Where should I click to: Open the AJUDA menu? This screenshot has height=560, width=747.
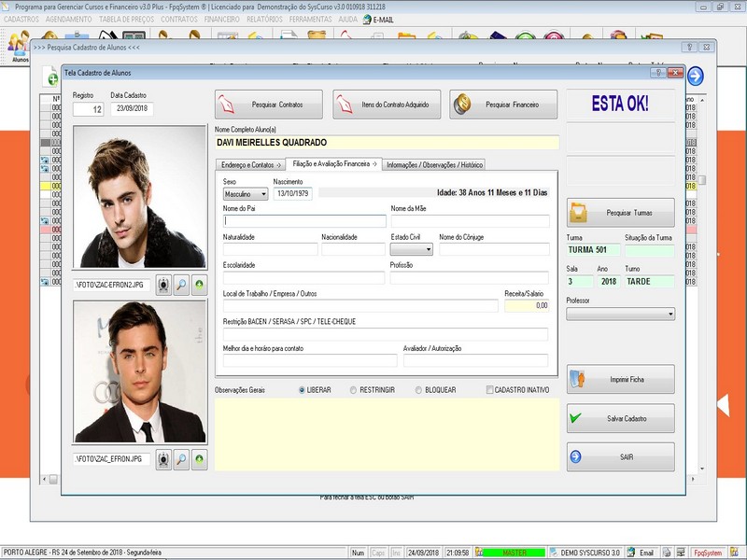(x=347, y=20)
